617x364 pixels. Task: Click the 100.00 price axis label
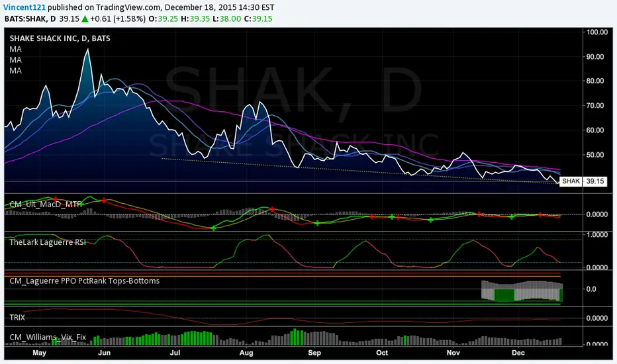(x=597, y=32)
